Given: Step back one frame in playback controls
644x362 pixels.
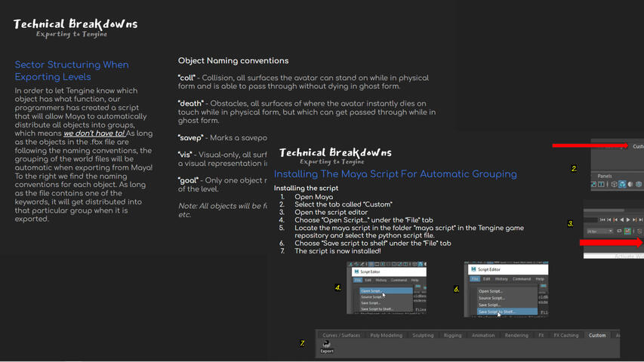Looking at the screenshot, I should pyautogui.click(x=609, y=220).
